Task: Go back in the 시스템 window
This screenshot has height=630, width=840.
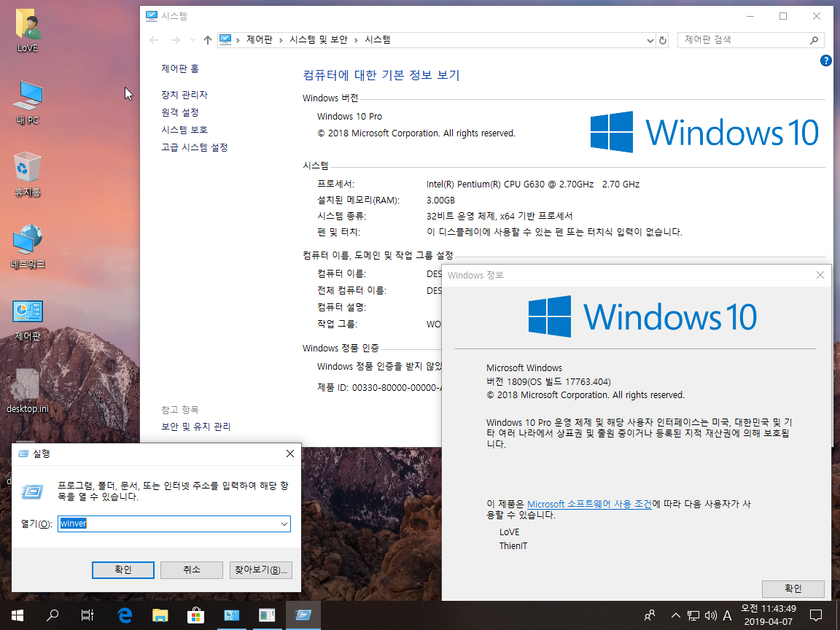Action: pyautogui.click(x=155, y=40)
